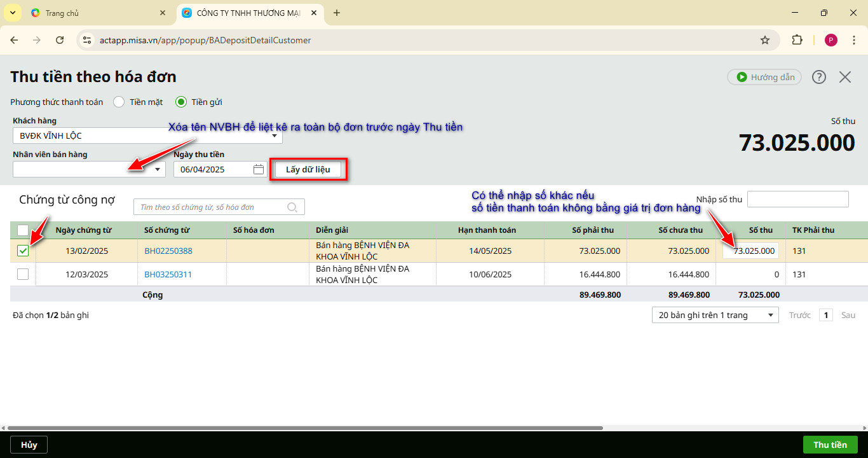Open the site information icon in address bar

(88, 40)
